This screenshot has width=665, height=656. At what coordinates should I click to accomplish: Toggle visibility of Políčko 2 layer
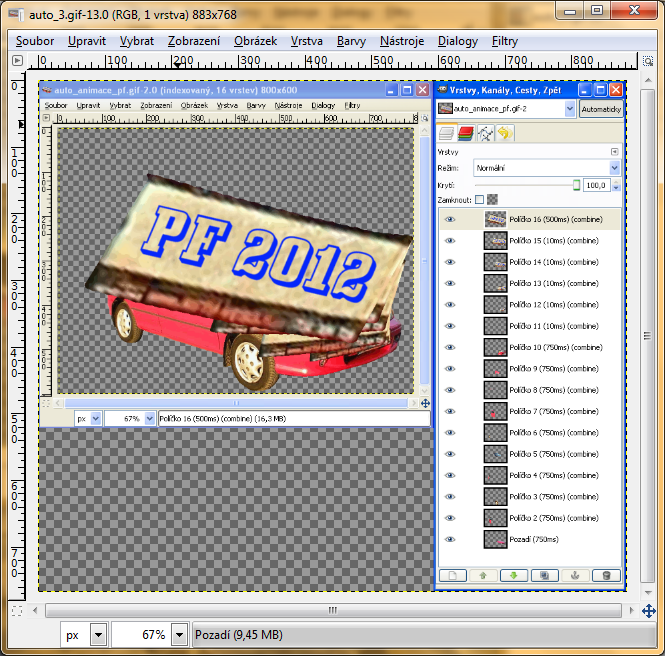pos(450,518)
